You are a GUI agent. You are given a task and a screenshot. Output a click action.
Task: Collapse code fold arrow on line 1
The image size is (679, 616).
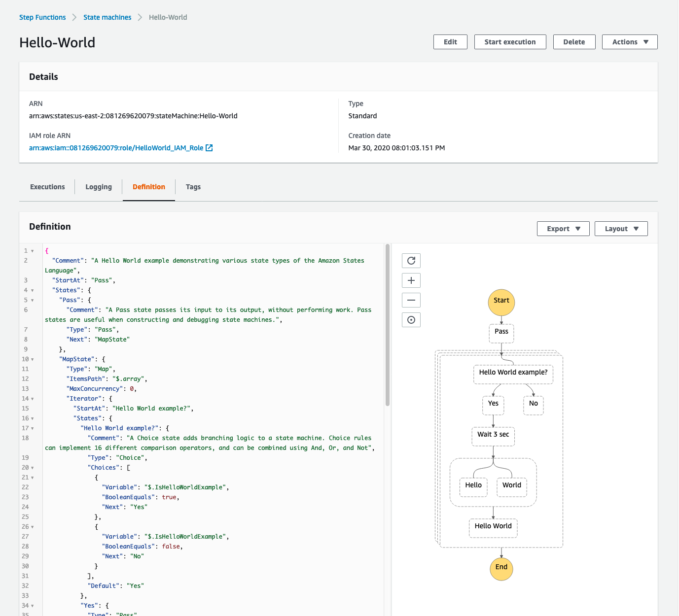pyautogui.click(x=33, y=251)
